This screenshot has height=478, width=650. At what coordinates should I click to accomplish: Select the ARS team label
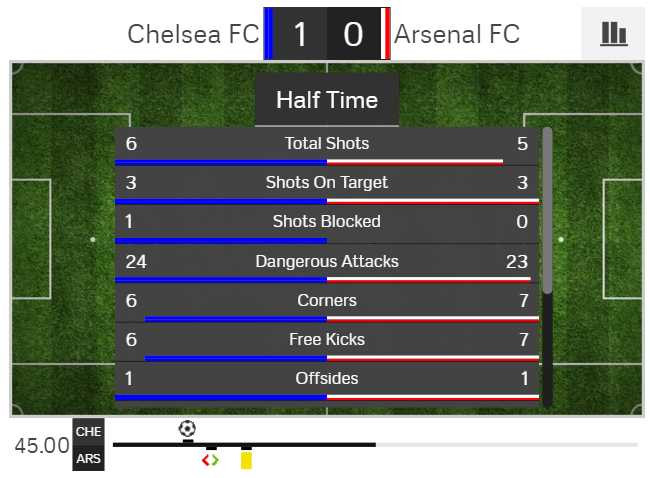tap(88, 459)
